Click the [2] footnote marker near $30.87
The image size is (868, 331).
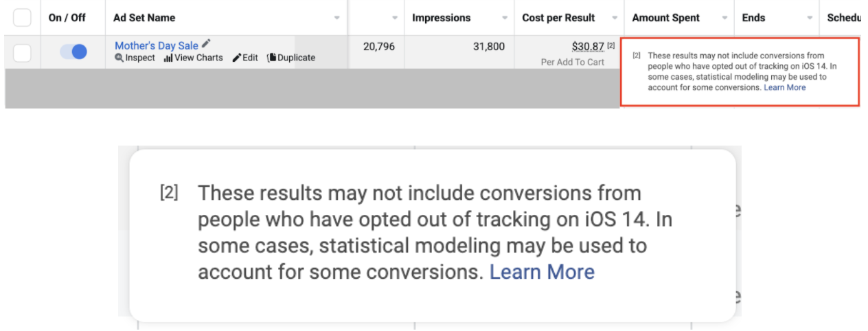pos(611,45)
